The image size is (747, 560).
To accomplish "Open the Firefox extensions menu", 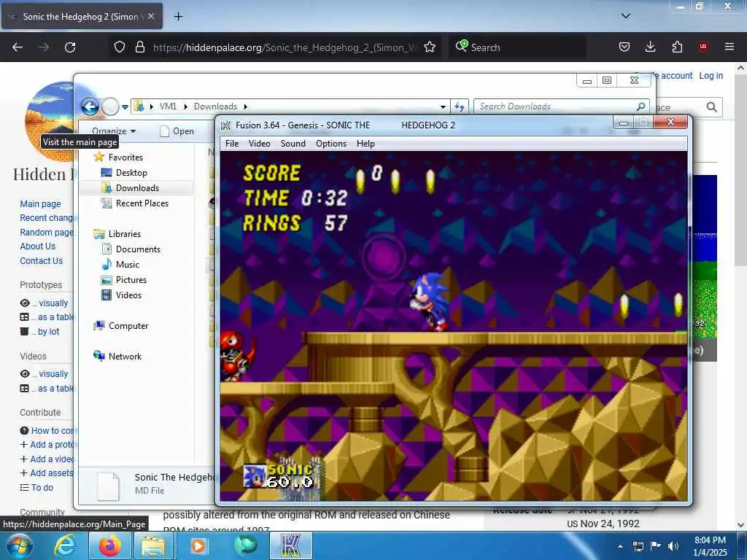I will [677, 47].
